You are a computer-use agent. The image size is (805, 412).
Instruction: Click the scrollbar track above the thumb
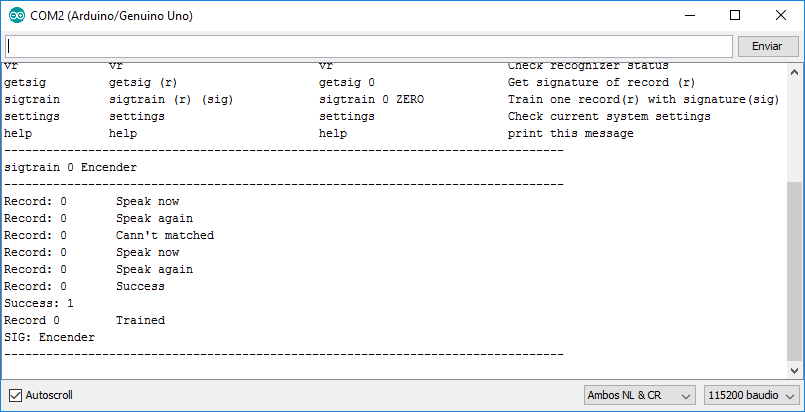794,131
